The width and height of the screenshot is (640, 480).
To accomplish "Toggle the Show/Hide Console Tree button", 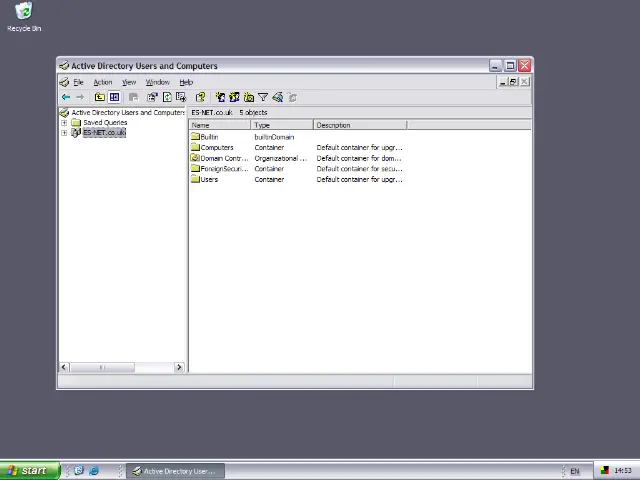I will point(114,97).
